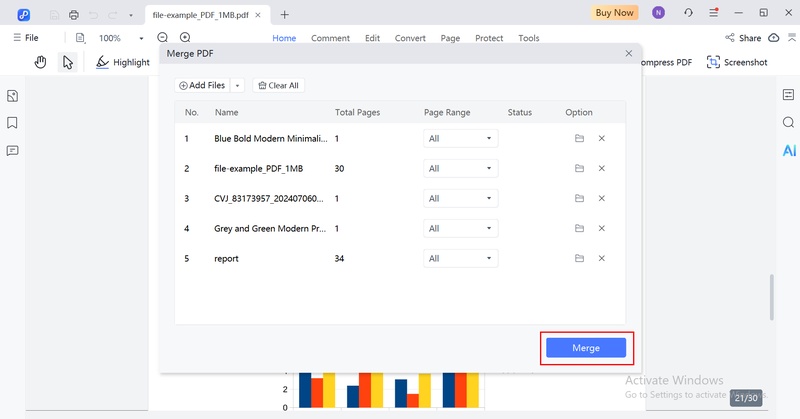The height and width of the screenshot is (419, 800).
Task: Select the Hand tool
Action: pyautogui.click(x=40, y=62)
